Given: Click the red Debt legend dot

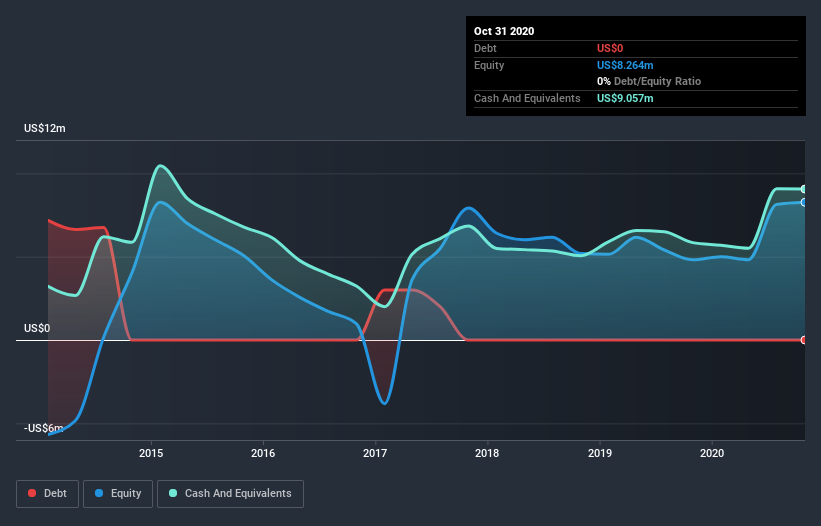Looking at the screenshot, I should 32,493.
